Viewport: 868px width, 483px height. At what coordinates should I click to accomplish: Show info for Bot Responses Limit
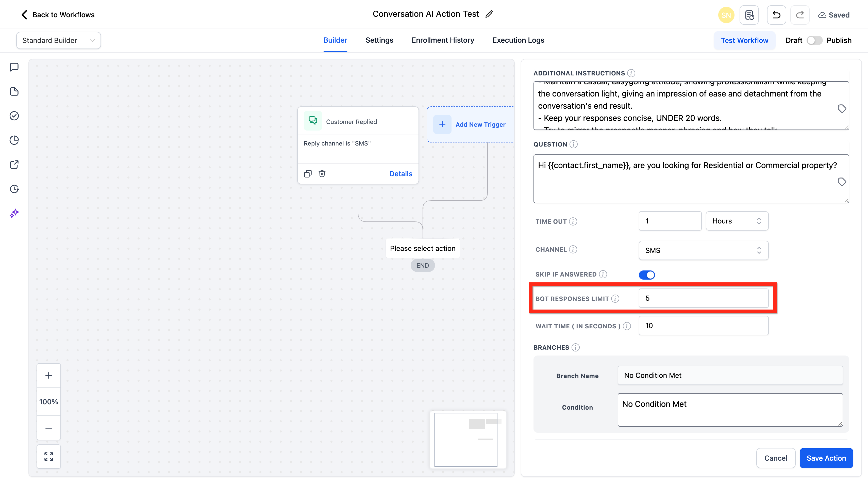click(x=615, y=299)
